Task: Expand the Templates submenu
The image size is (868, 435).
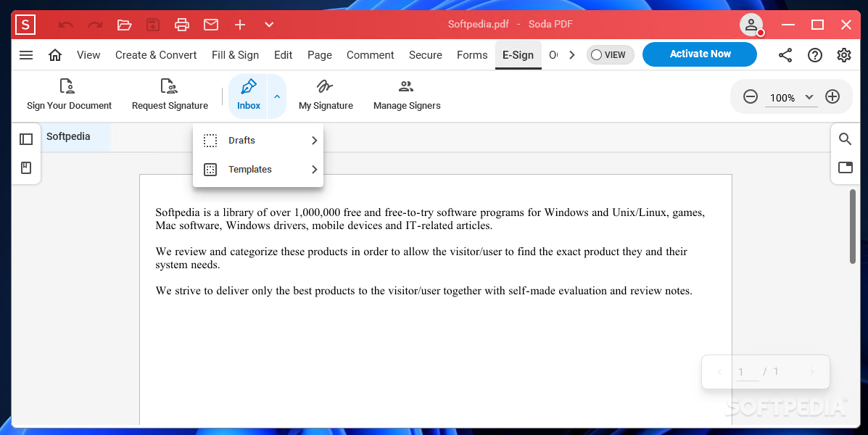Action: 258,170
